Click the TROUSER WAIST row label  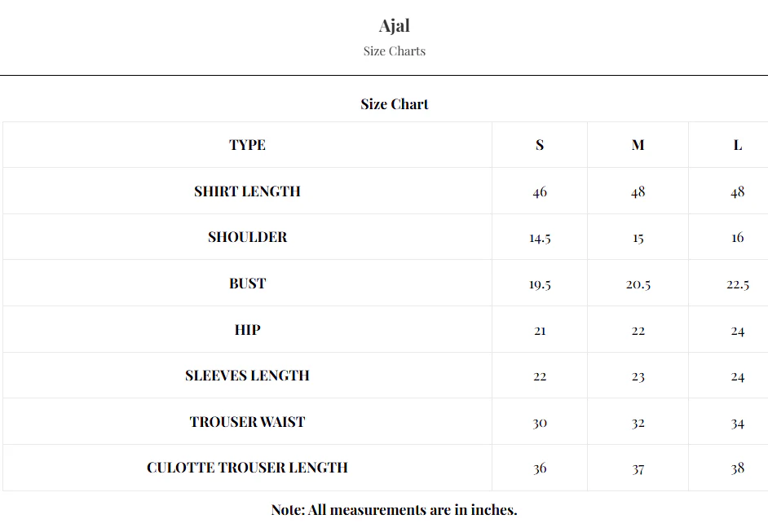[x=247, y=422]
